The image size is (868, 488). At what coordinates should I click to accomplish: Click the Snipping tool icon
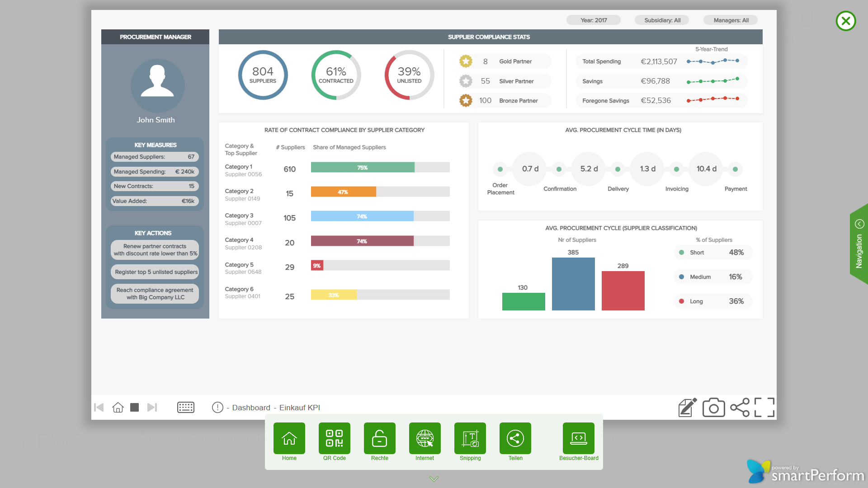[x=470, y=438]
